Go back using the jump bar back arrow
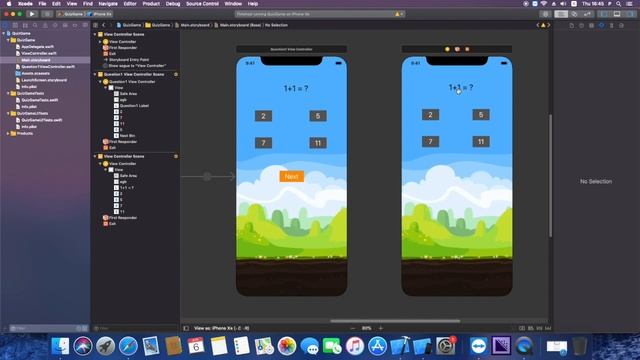The width and height of the screenshot is (640, 360). coord(104,25)
